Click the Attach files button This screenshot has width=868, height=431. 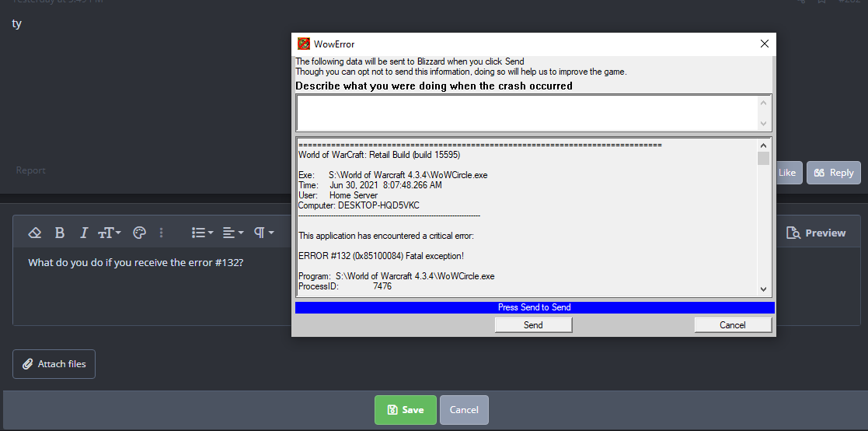coord(54,364)
